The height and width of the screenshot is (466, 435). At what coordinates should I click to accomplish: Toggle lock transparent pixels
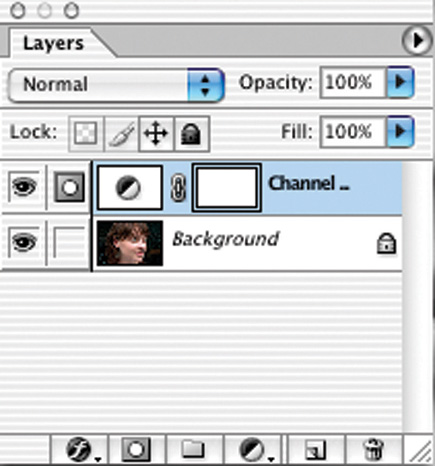pyautogui.click(x=86, y=134)
